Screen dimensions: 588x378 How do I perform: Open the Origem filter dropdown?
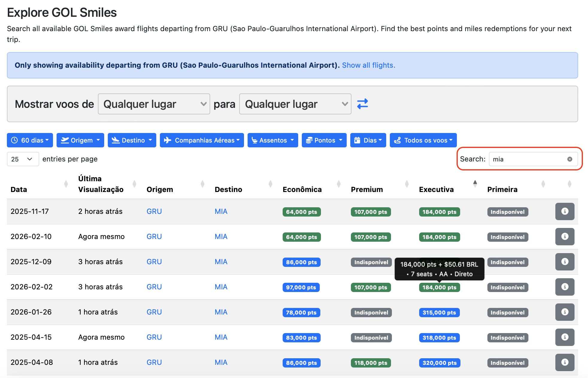80,140
